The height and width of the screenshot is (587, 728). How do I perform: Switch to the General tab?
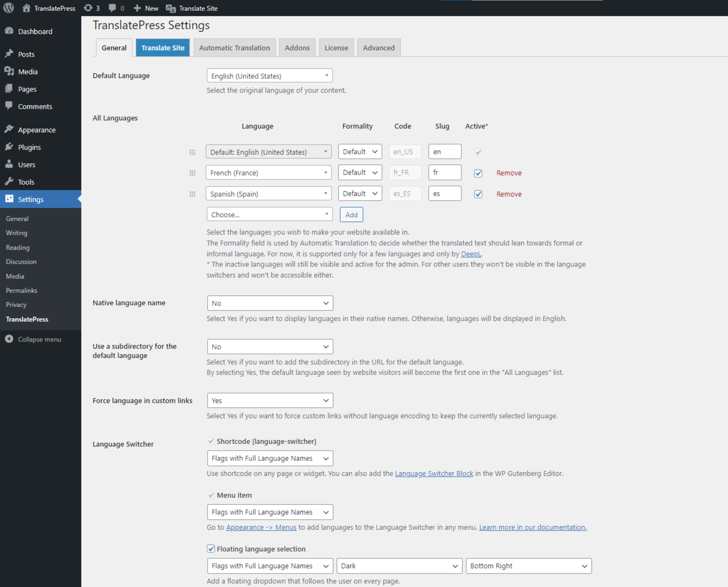114,48
